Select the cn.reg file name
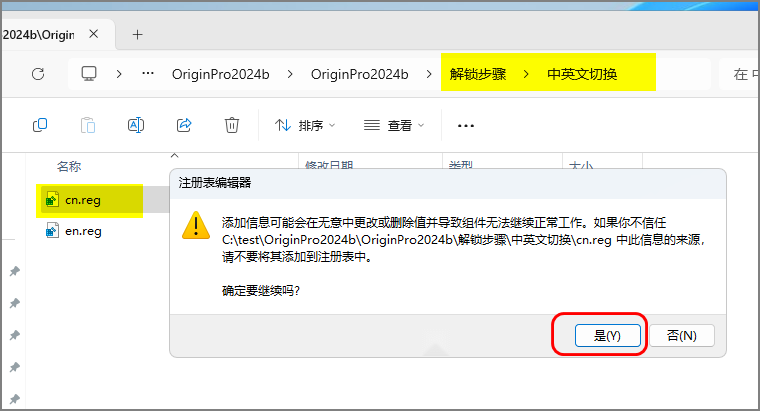 [x=83, y=200]
